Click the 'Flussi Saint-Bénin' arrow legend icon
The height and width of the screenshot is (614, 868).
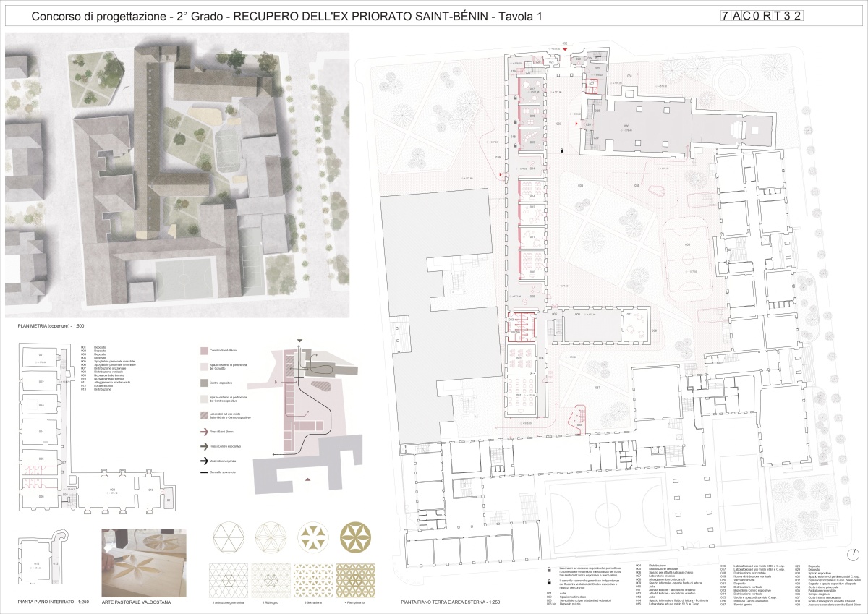click(204, 432)
